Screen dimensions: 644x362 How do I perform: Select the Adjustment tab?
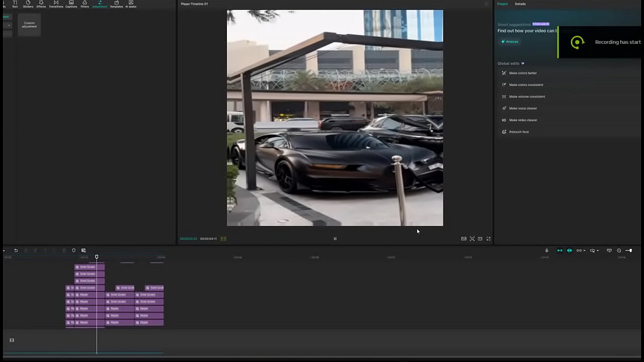click(x=100, y=4)
